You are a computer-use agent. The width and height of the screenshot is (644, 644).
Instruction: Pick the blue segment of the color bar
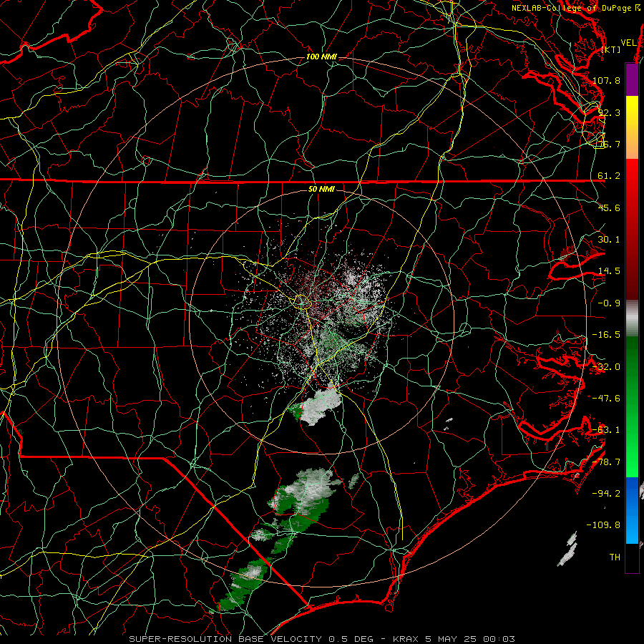point(632,510)
